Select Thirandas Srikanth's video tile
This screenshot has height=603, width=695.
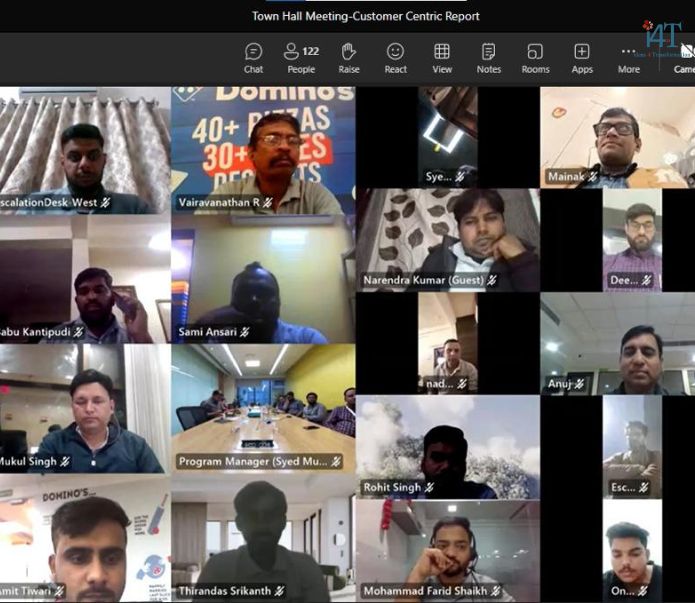(x=263, y=540)
